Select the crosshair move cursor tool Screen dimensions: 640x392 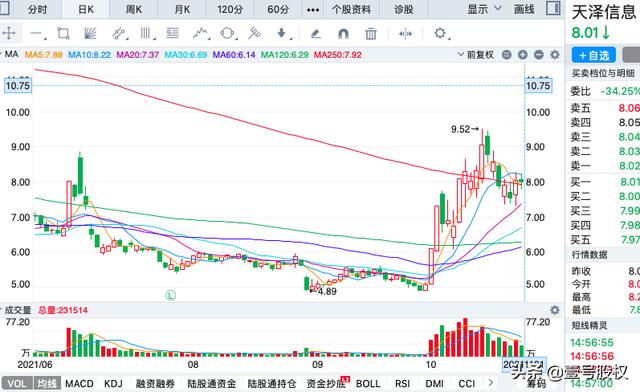point(9,33)
